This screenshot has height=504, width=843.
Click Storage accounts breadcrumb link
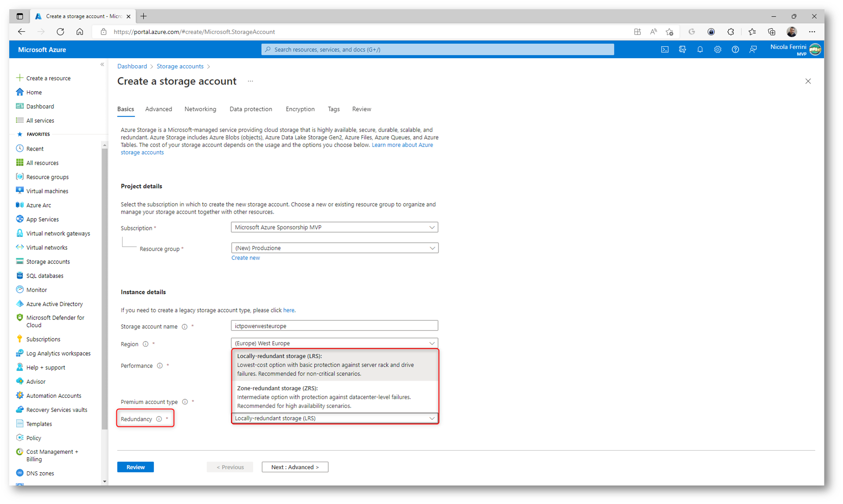pyautogui.click(x=180, y=66)
